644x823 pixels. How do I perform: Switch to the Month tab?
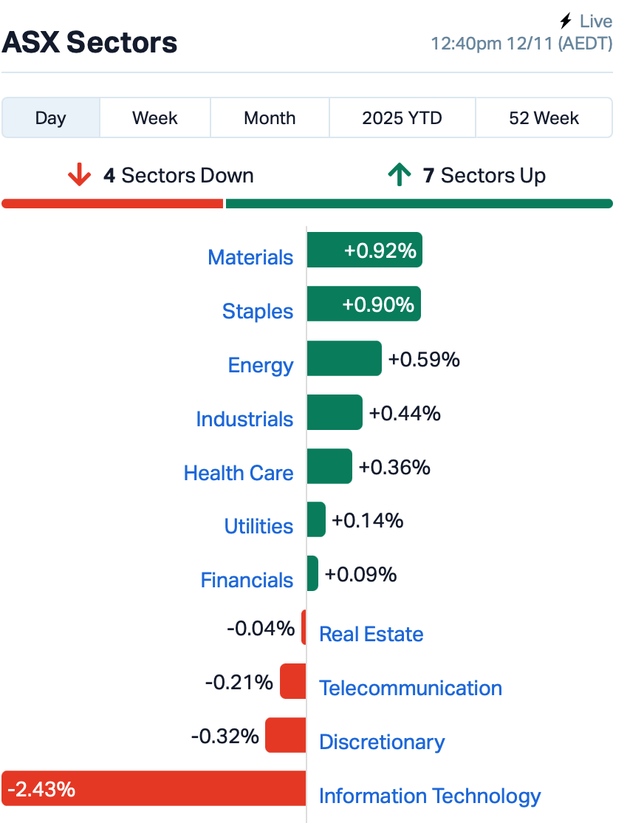pyautogui.click(x=270, y=118)
